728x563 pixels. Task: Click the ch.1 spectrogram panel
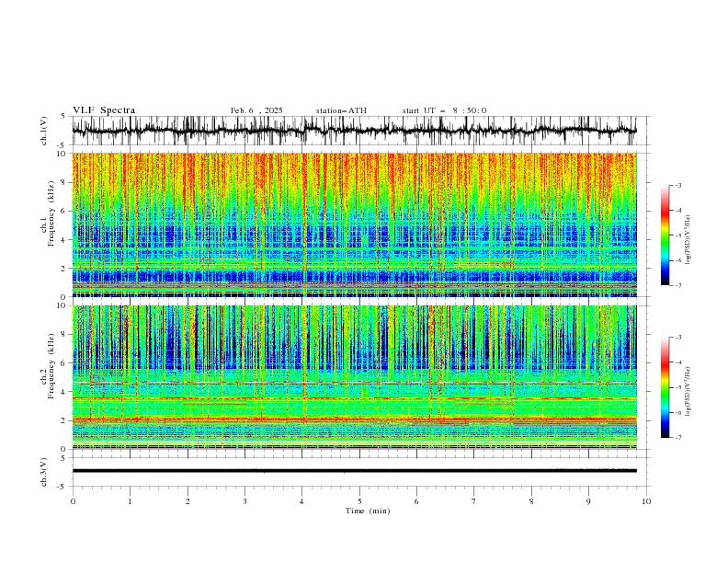coord(355,224)
